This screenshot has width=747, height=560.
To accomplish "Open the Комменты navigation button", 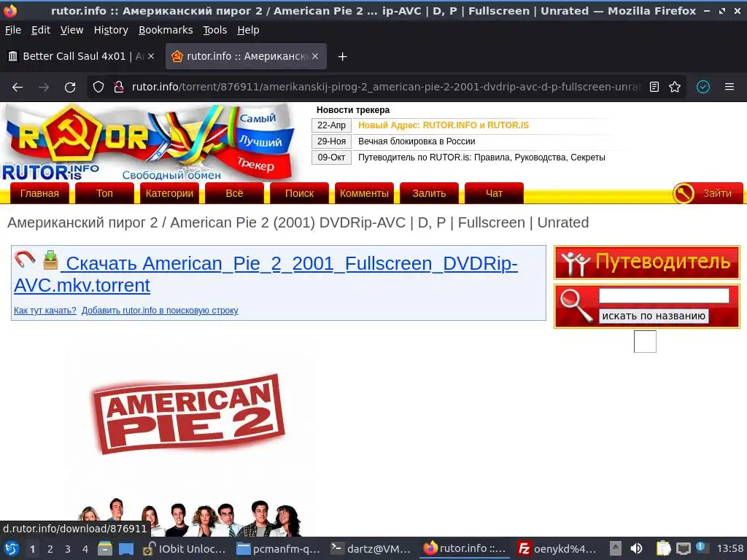I will point(364,193).
